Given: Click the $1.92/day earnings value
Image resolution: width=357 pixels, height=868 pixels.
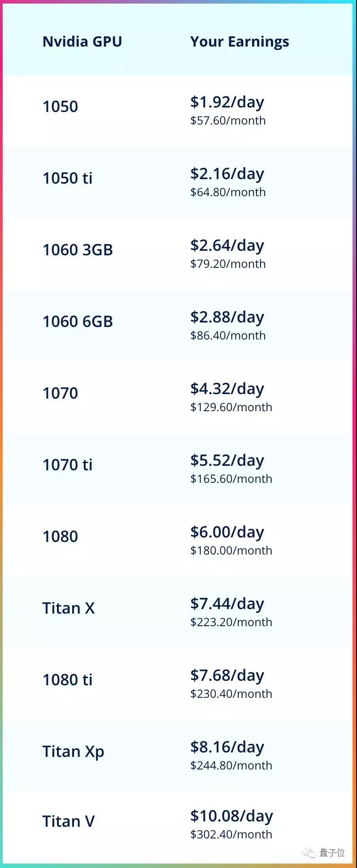Looking at the screenshot, I should pyautogui.click(x=227, y=103).
